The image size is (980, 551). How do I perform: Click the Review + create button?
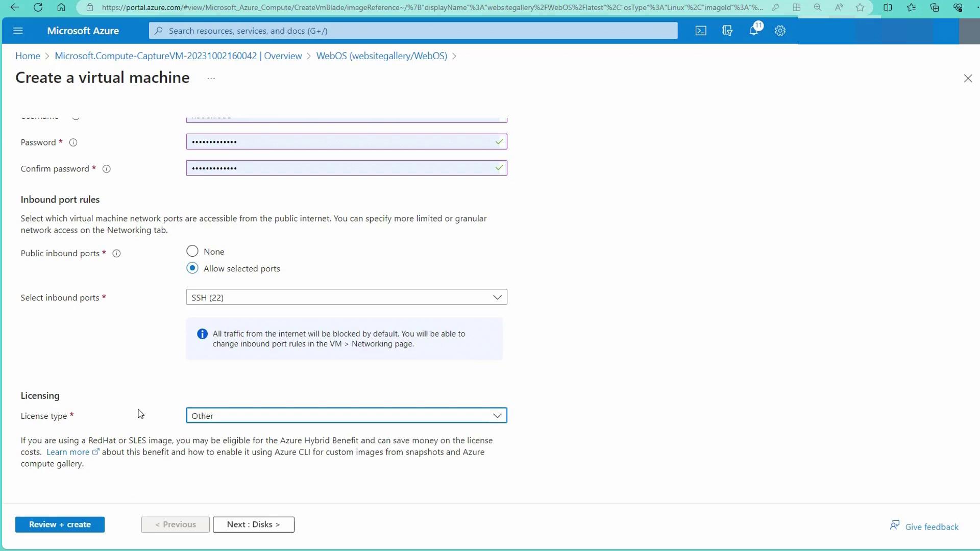[60, 524]
